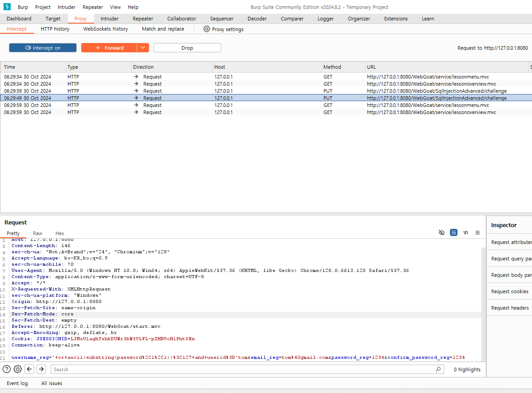Switch to the Repeater tool tab
The width and height of the screenshot is (532, 393).
pos(143,19)
